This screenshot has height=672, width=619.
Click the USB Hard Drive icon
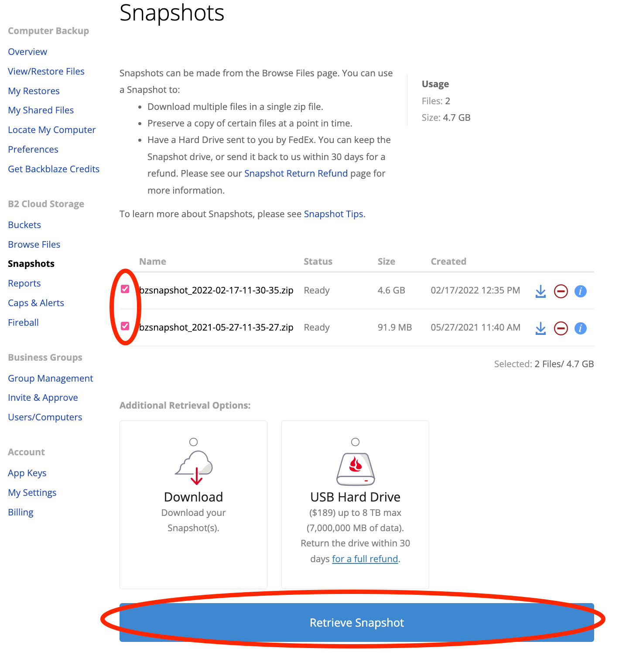(x=356, y=469)
